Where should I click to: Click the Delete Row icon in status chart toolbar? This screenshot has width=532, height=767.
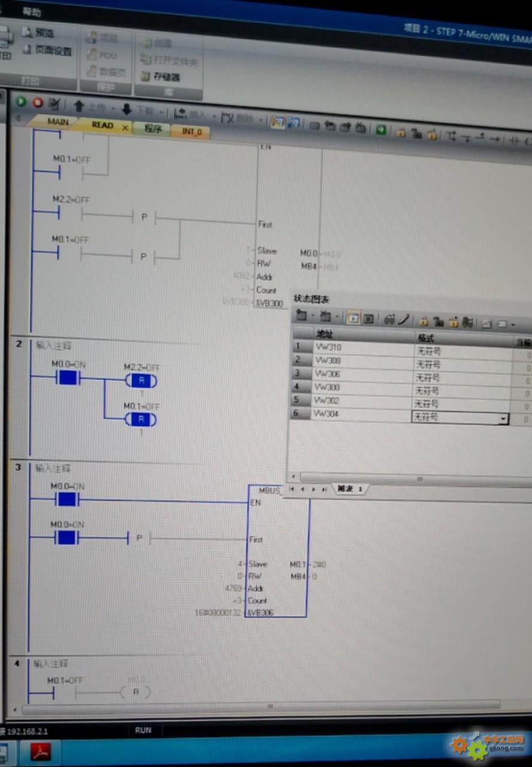click(325, 316)
